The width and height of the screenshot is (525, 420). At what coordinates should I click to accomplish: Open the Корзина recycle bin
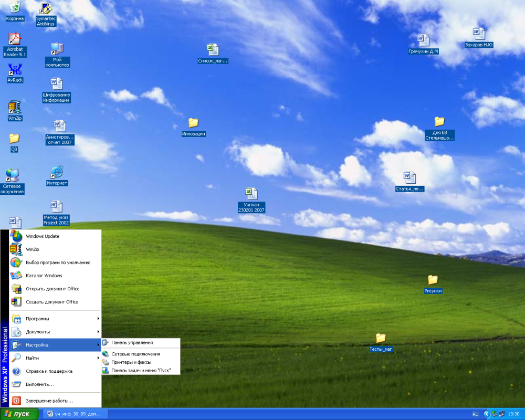(x=15, y=8)
